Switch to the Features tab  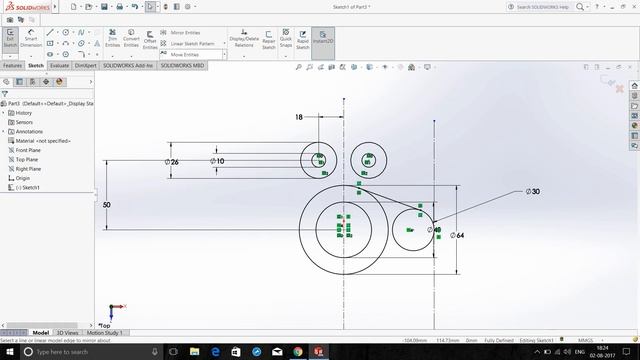[x=13, y=65]
